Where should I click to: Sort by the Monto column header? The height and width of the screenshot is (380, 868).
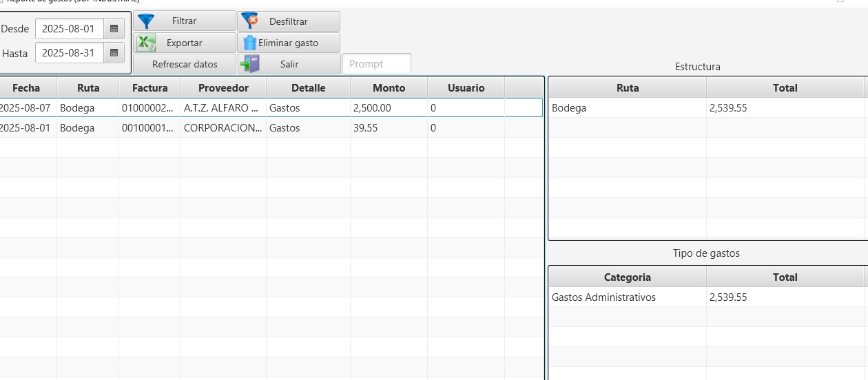tap(389, 87)
